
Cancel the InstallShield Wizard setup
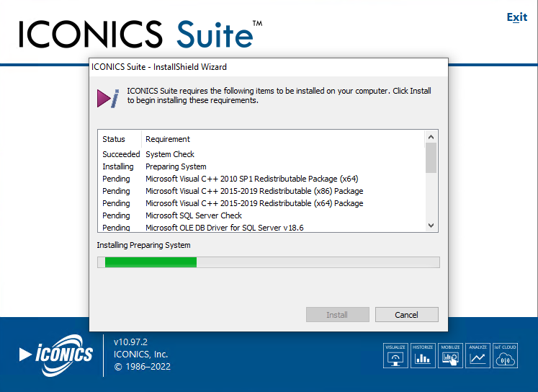click(407, 314)
